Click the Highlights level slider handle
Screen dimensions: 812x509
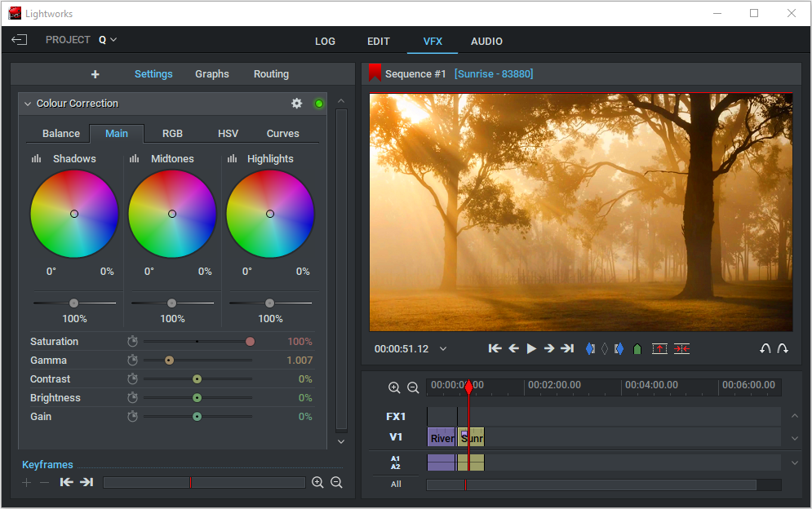[270, 303]
